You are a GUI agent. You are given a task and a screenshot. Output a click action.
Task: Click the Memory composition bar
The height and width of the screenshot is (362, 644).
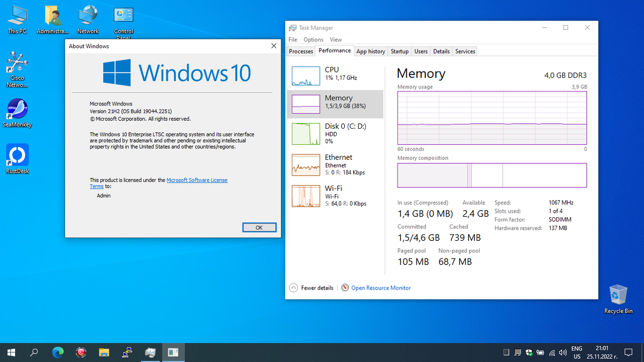coord(492,175)
